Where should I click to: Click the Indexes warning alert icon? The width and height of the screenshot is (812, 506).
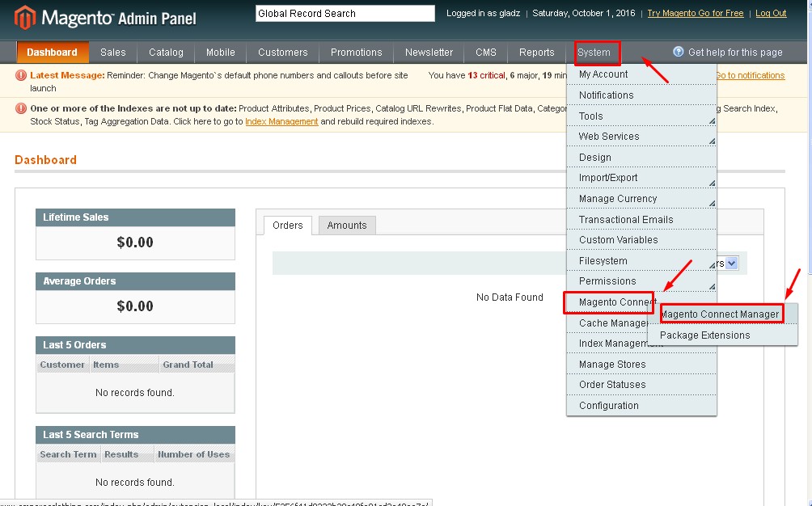21,108
